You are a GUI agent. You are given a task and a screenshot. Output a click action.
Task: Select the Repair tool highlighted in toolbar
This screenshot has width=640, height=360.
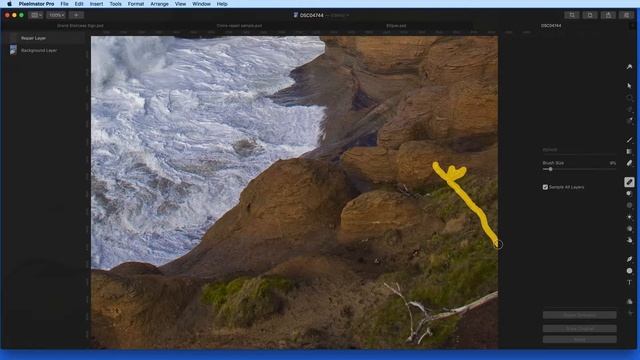629,182
